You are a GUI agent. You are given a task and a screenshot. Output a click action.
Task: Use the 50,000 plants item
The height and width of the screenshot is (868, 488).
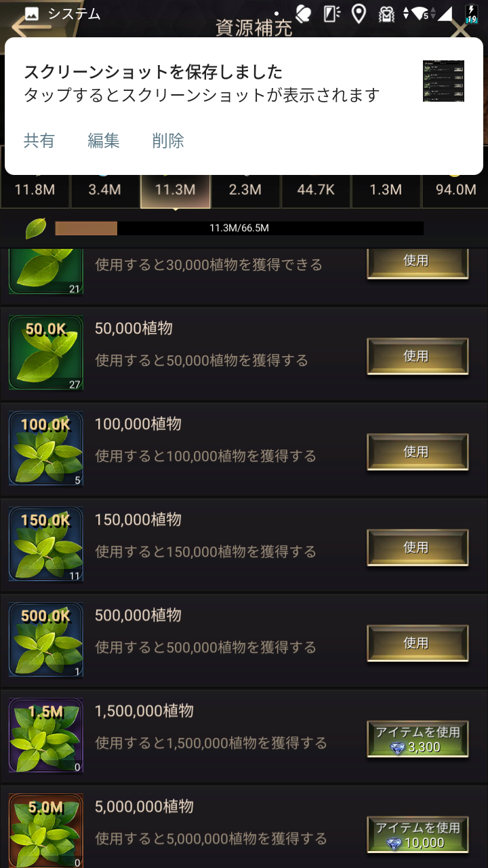point(418,356)
